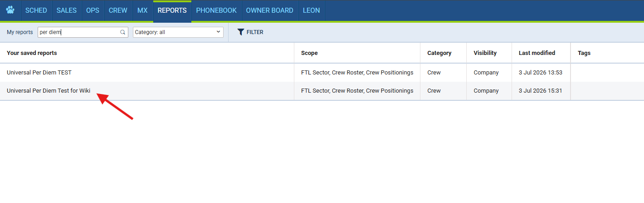Click the Visibility column header
This screenshot has height=203, width=644.
(x=485, y=53)
